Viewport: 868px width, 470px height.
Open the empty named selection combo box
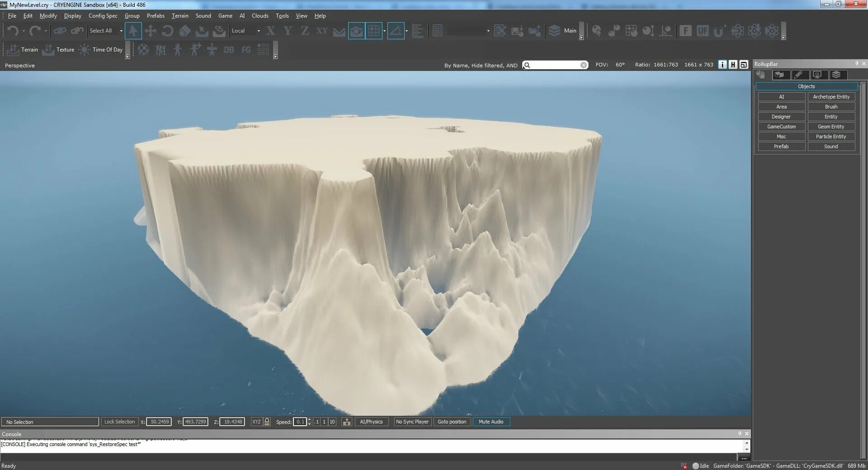pyautogui.click(x=469, y=31)
